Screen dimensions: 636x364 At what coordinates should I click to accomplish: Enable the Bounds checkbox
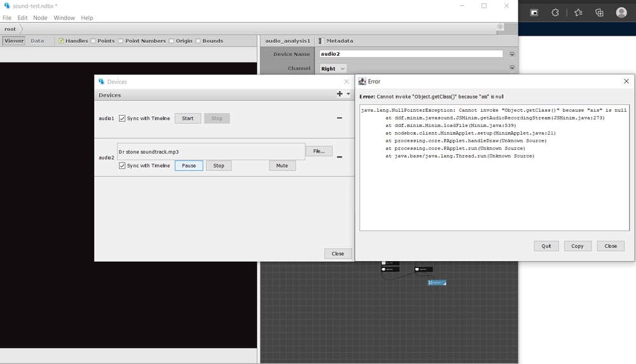(x=198, y=41)
